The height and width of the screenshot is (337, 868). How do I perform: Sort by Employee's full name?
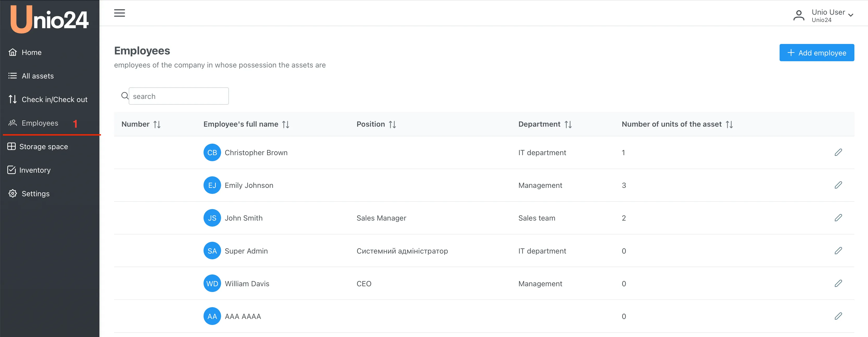[286, 124]
